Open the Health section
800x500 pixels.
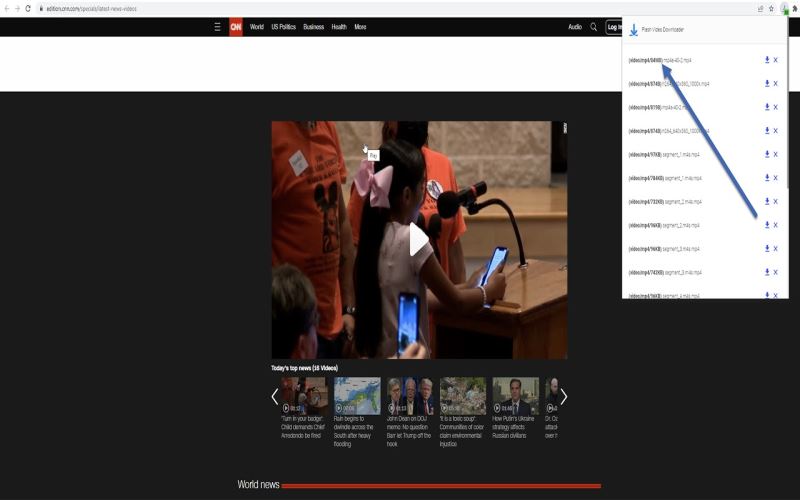pyautogui.click(x=339, y=27)
